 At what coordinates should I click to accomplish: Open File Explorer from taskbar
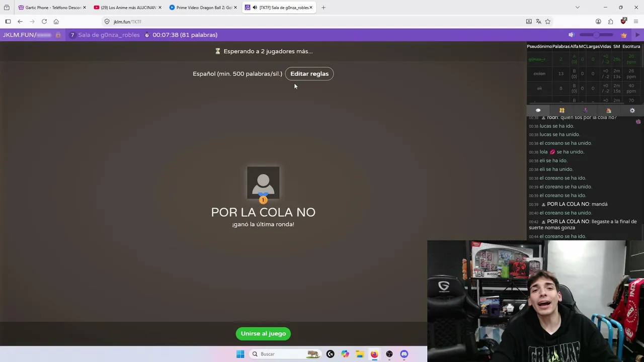coord(360,354)
